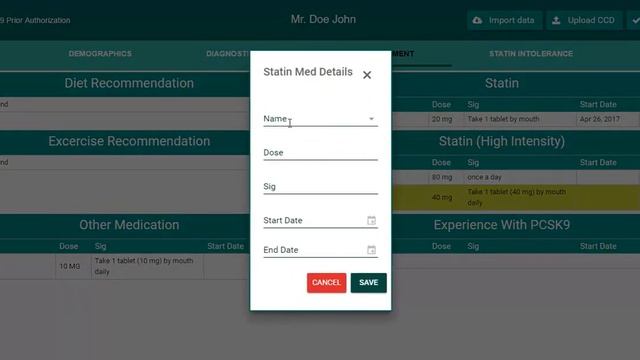
Task: Switch to the STATIN INTOLERANCE tab
Action: (x=531, y=53)
